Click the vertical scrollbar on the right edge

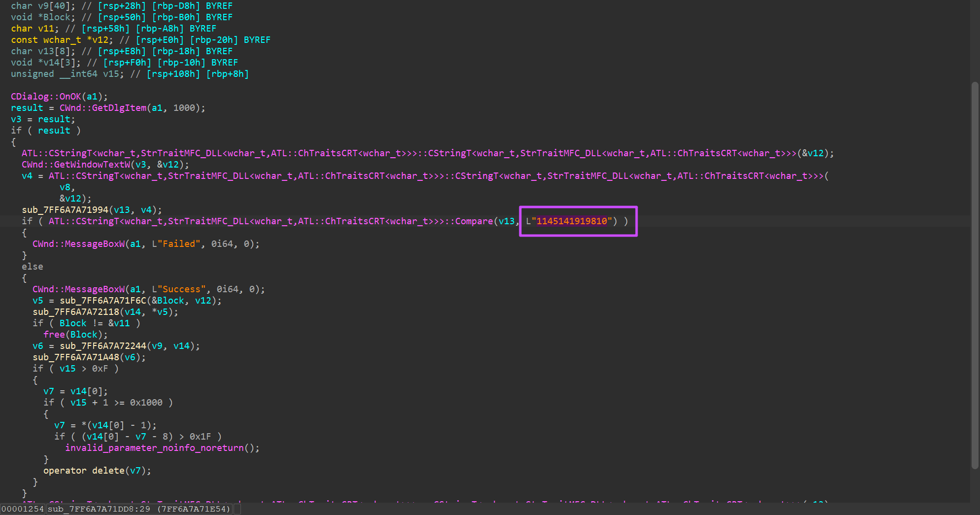pyautogui.click(x=975, y=275)
